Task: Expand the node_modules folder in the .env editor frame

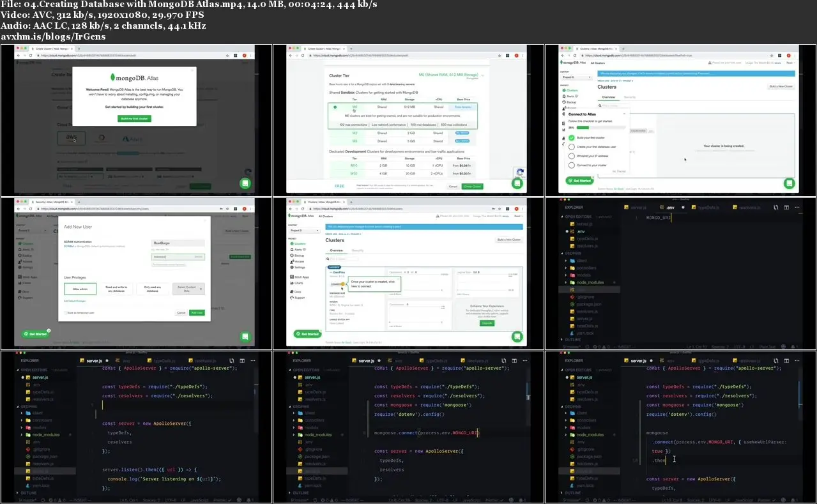Action: click(566, 282)
